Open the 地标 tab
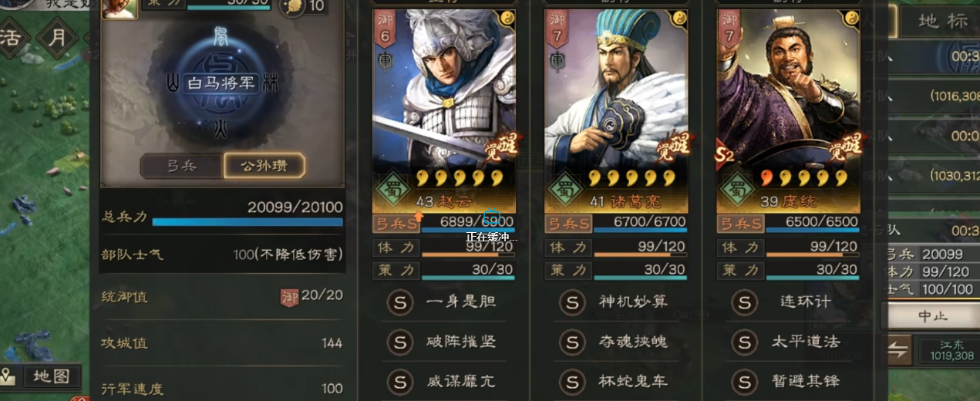 click(x=942, y=21)
